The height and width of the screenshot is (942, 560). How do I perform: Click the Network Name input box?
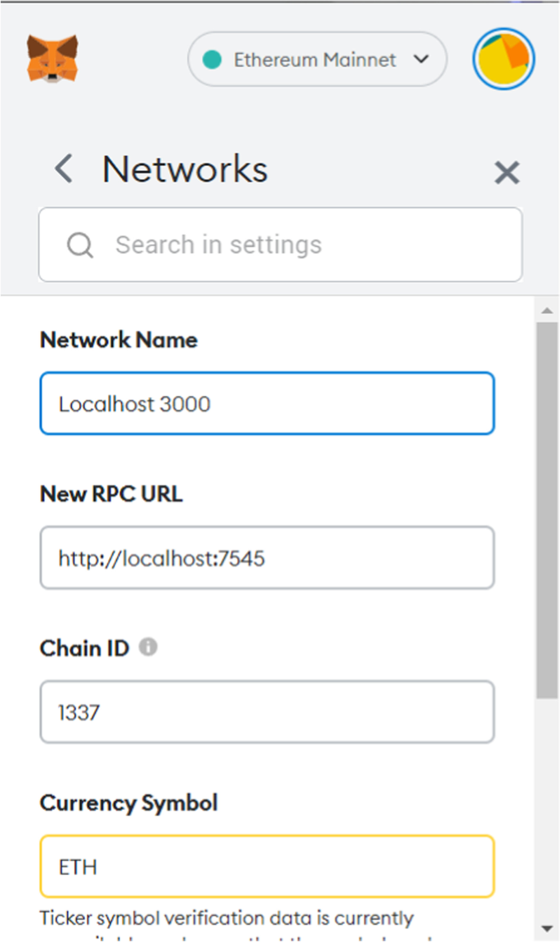tap(267, 403)
